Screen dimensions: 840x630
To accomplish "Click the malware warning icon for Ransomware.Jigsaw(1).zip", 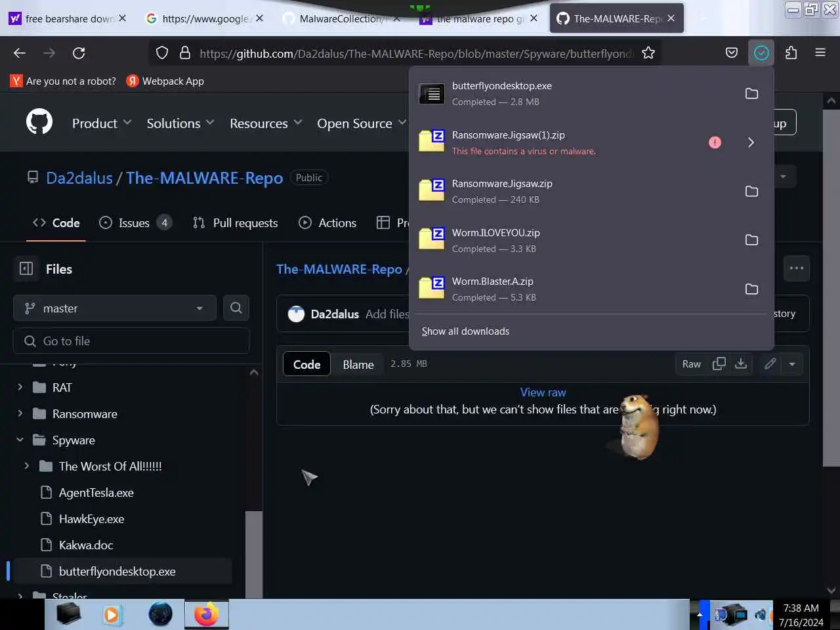I will (715, 142).
